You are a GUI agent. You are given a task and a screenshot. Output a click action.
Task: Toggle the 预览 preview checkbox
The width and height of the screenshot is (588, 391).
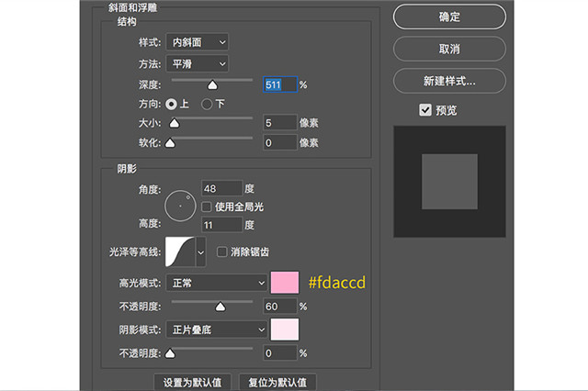click(x=425, y=110)
